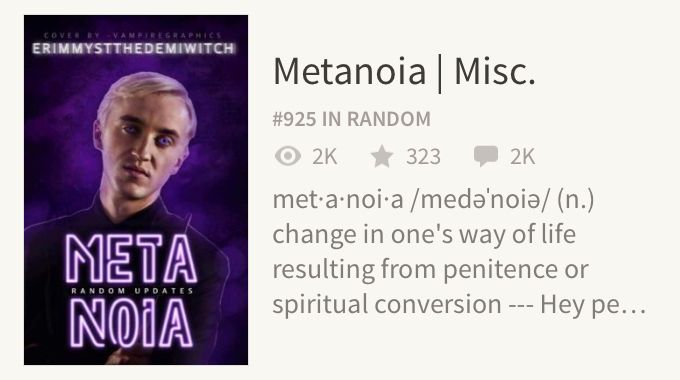
Task: Click the Cover by vampiregraphics credit text
Action: 133,35
